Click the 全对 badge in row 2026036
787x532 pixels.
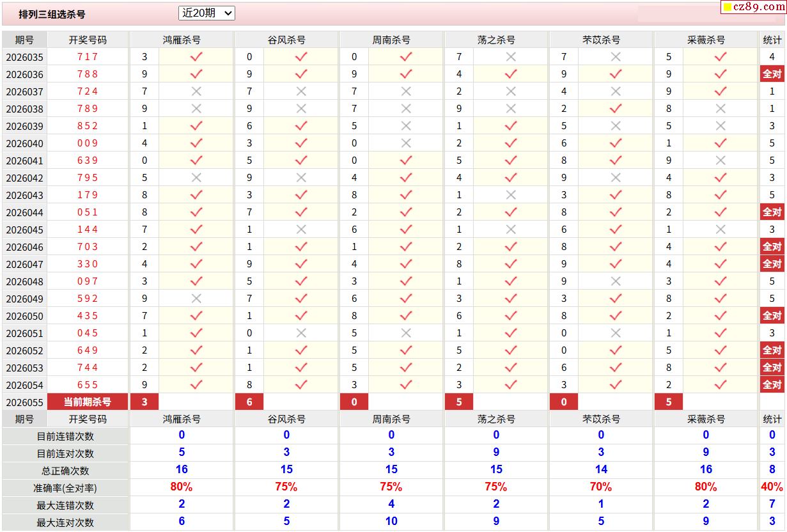pos(772,74)
